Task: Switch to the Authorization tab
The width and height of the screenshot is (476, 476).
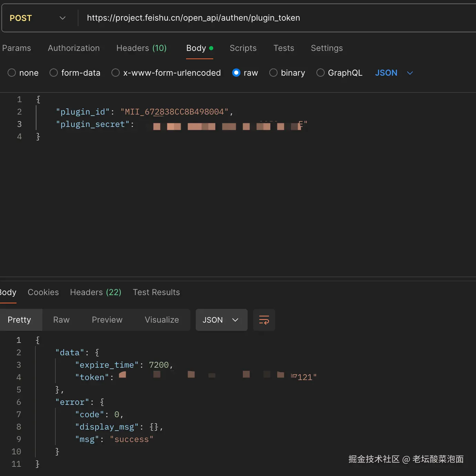Action: 74,48
